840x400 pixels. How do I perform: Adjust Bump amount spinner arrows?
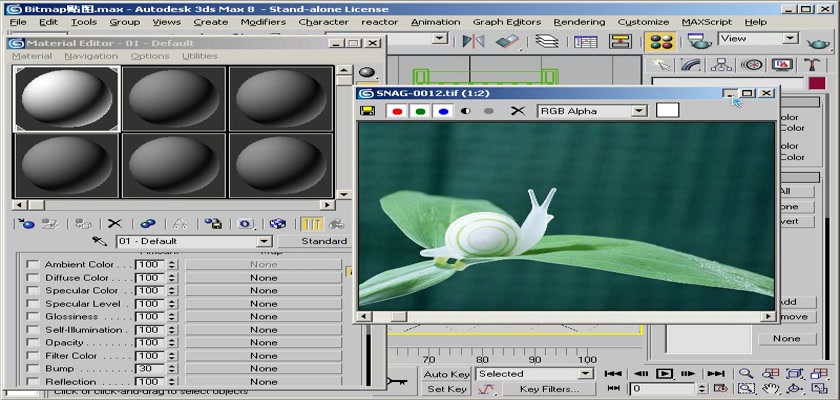171,368
